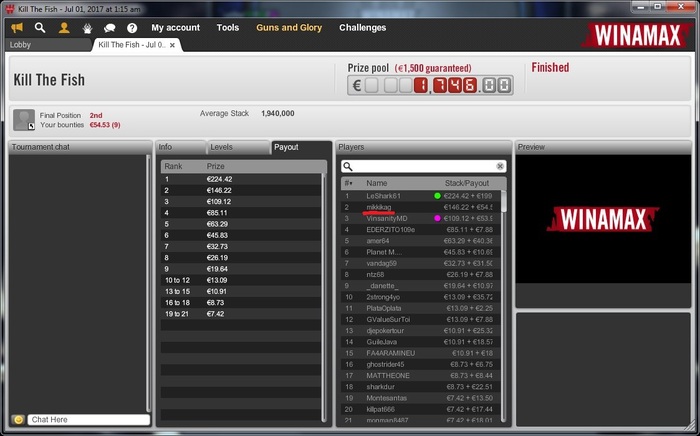Select player djepokertour in list
The width and height of the screenshot is (700, 436).
click(x=421, y=331)
